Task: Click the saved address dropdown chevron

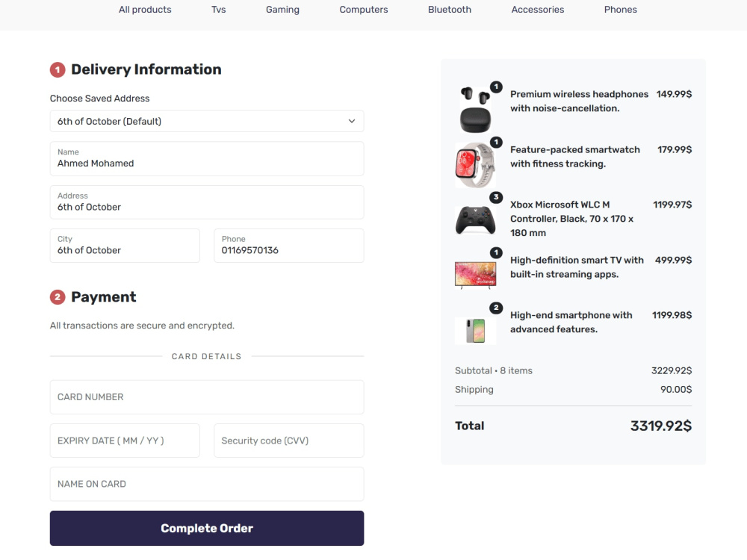Action: pos(352,121)
